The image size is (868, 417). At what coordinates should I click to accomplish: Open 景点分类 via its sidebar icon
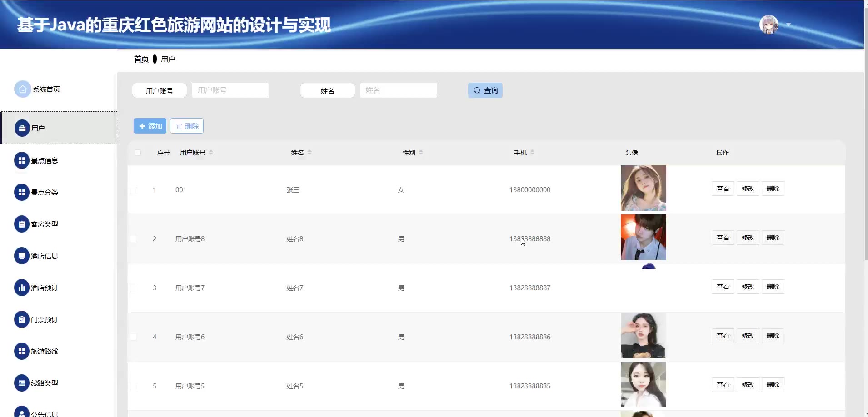click(21, 192)
